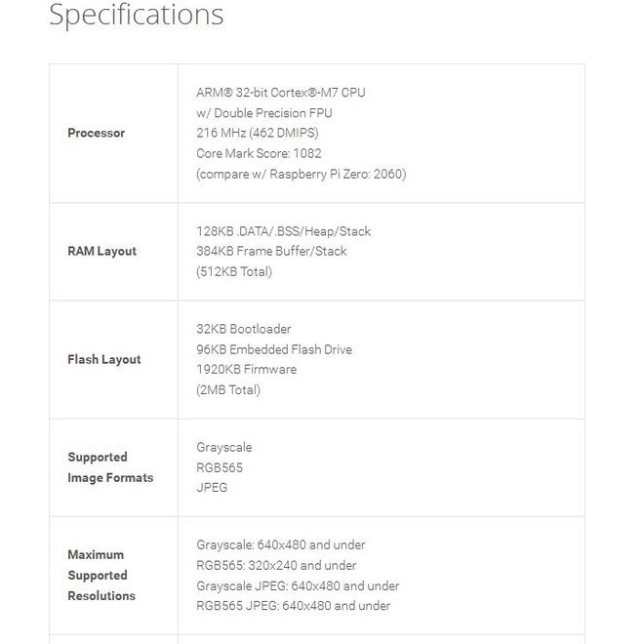The width and height of the screenshot is (644, 644).
Task: Select the RAM Layout row label
Action: coord(101,251)
